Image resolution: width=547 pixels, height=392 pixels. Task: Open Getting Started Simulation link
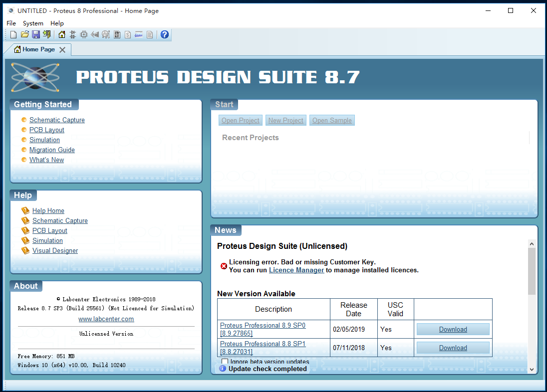pyautogui.click(x=44, y=140)
